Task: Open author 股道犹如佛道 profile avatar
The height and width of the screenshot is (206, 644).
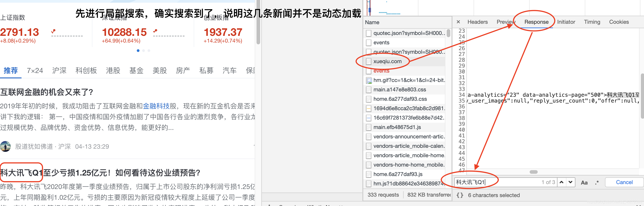Action: 6,147
